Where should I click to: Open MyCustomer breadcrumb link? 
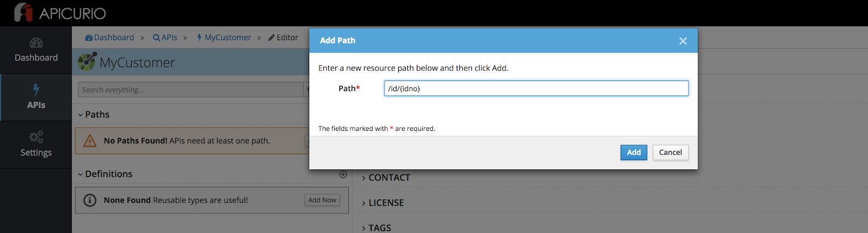pyautogui.click(x=224, y=37)
